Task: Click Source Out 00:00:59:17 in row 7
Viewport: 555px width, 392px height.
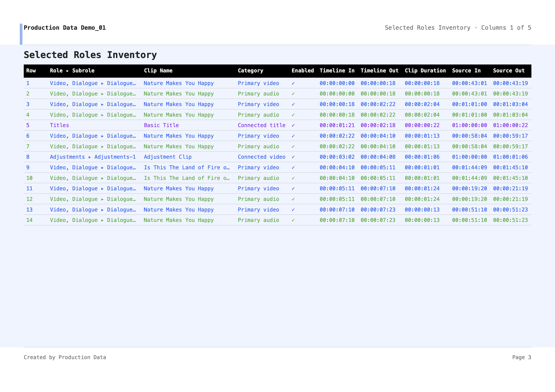Action: (x=510, y=147)
